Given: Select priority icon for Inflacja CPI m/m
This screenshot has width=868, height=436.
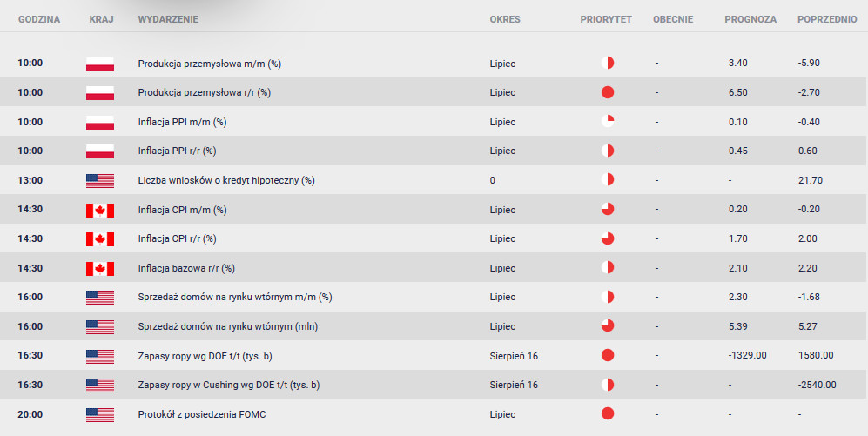Looking at the screenshot, I should pos(608,209).
